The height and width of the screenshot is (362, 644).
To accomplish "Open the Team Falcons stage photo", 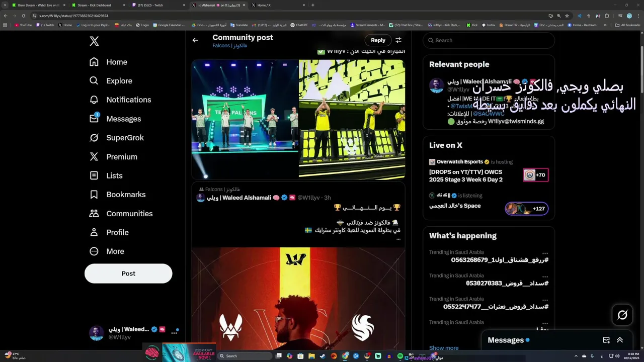I will coord(245,119).
